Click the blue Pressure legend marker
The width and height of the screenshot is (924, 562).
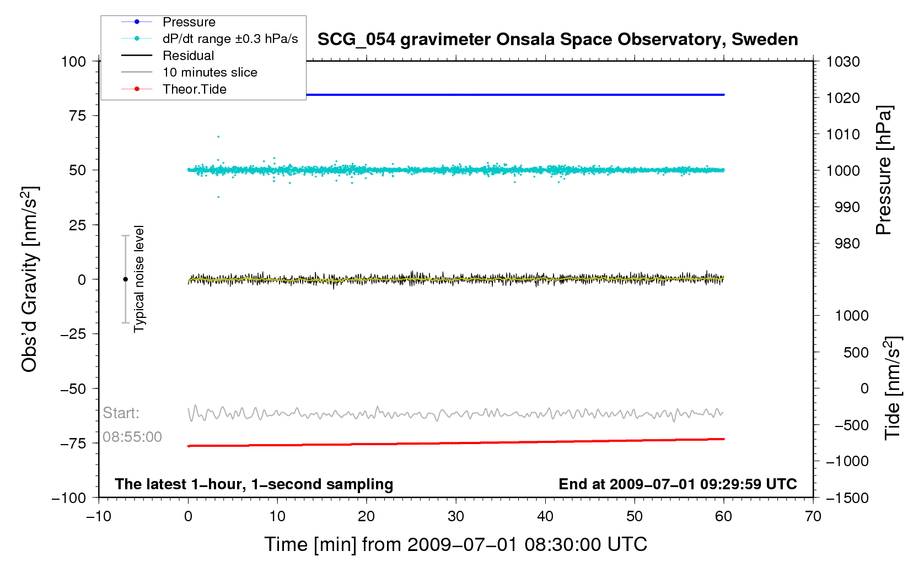(x=137, y=22)
